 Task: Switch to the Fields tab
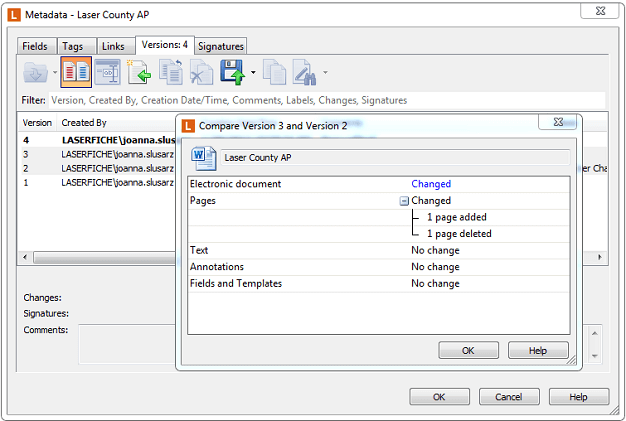35,46
